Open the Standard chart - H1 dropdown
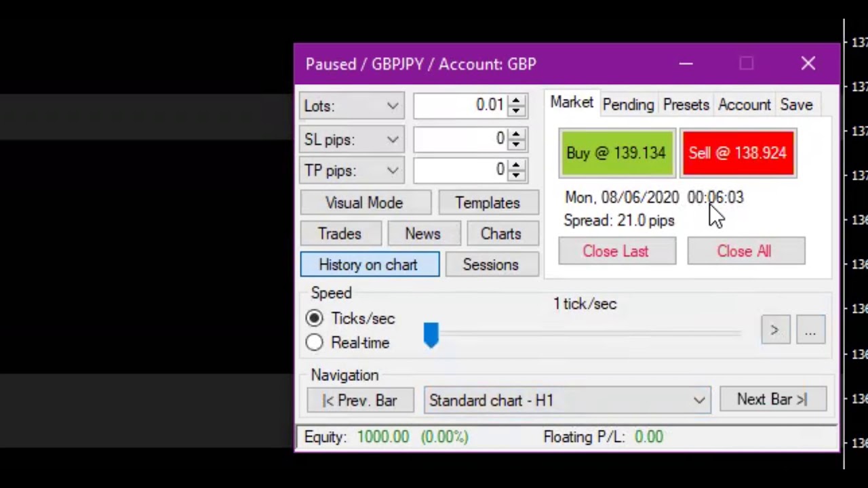This screenshot has width=868, height=488. click(567, 400)
